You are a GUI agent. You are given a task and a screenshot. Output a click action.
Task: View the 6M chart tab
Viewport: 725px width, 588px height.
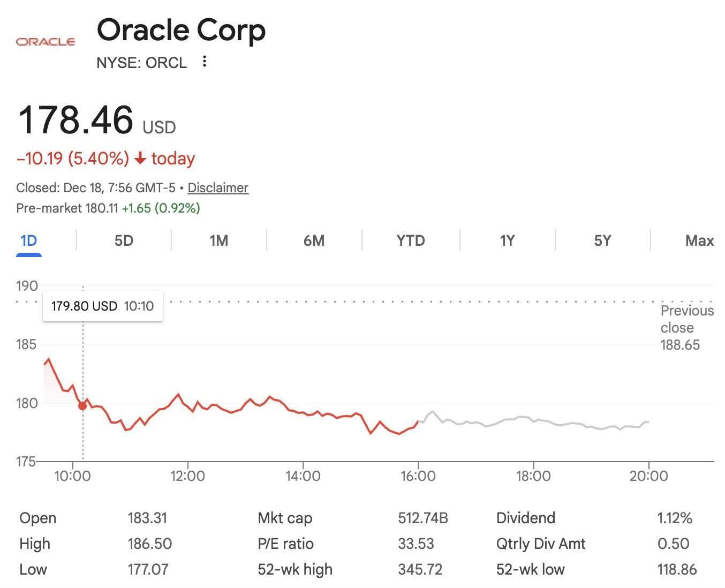[314, 241]
